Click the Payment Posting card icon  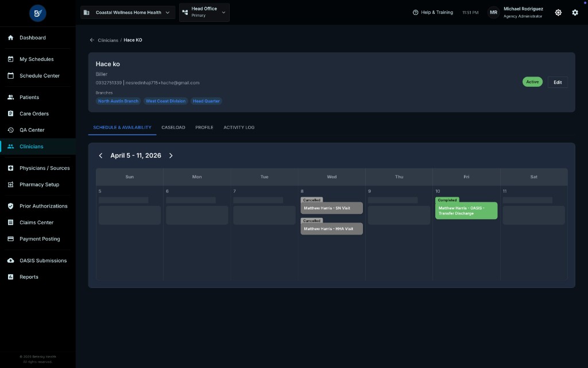point(10,239)
